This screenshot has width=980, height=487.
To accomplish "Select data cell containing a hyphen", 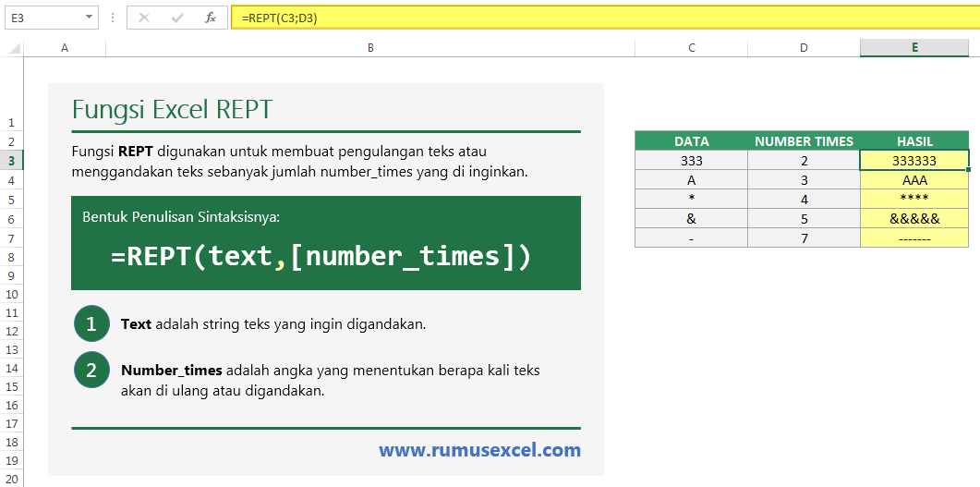I will 691,238.
